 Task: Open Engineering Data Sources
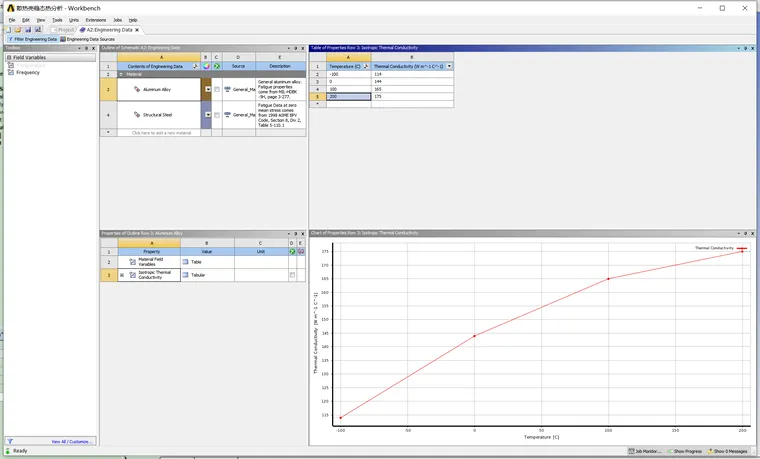(x=88, y=39)
